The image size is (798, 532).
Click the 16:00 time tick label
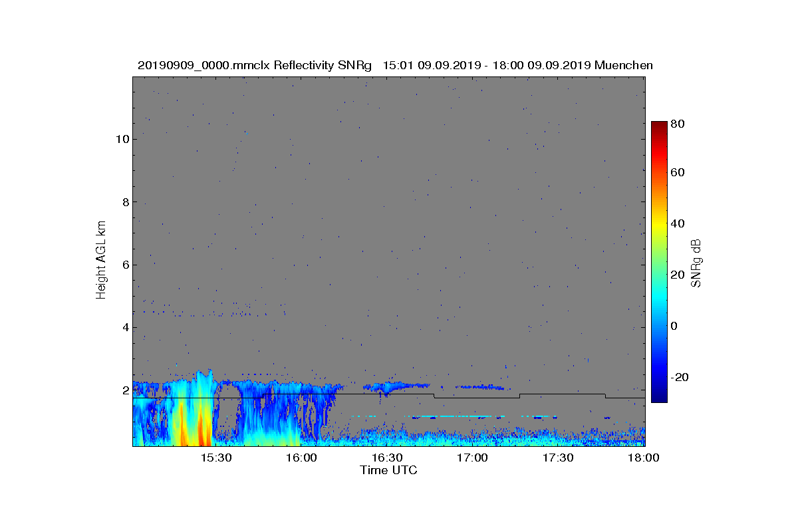pos(301,458)
